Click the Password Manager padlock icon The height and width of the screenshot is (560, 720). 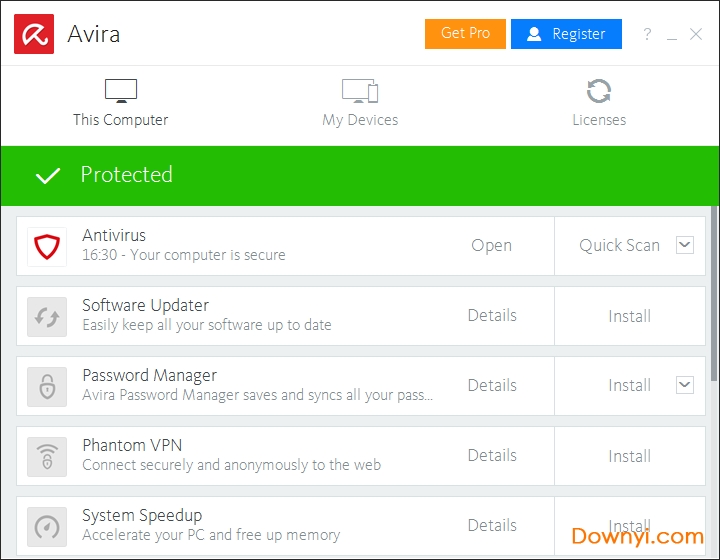(x=47, y=386)
